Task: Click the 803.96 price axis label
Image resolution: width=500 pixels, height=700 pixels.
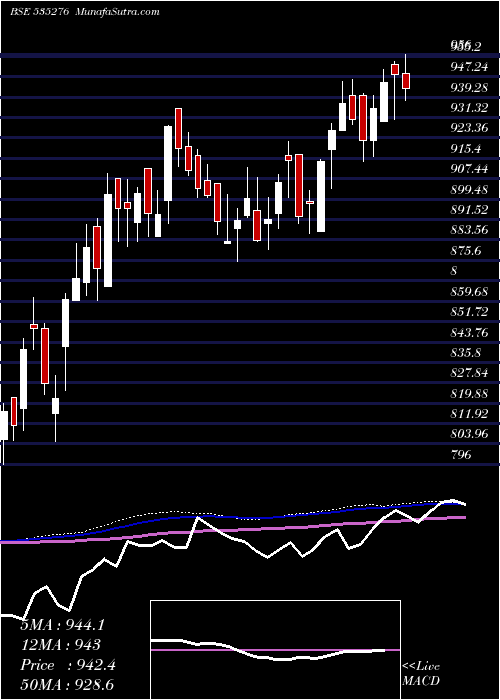Action: click(x=469, y=434)
